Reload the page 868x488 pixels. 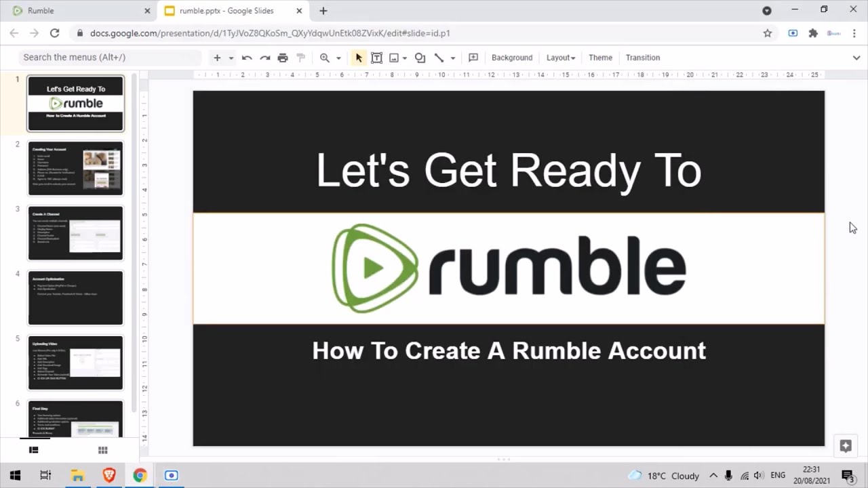click(x=55, y=33)
